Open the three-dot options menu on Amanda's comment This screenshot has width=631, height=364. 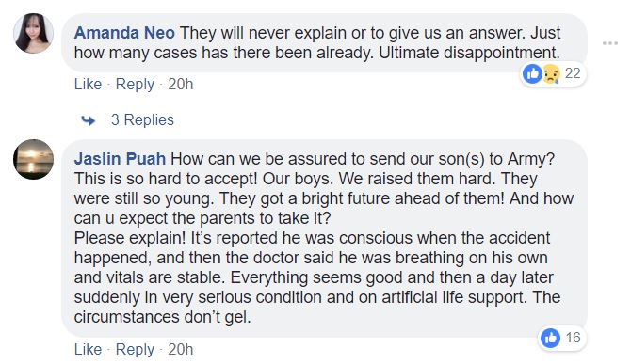(x=610, y=43)
